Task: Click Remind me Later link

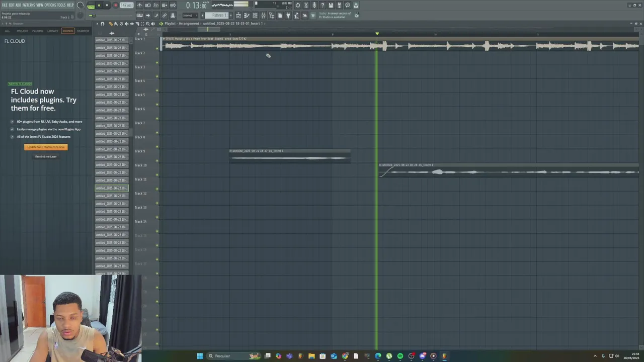Action: pos(46,156)
